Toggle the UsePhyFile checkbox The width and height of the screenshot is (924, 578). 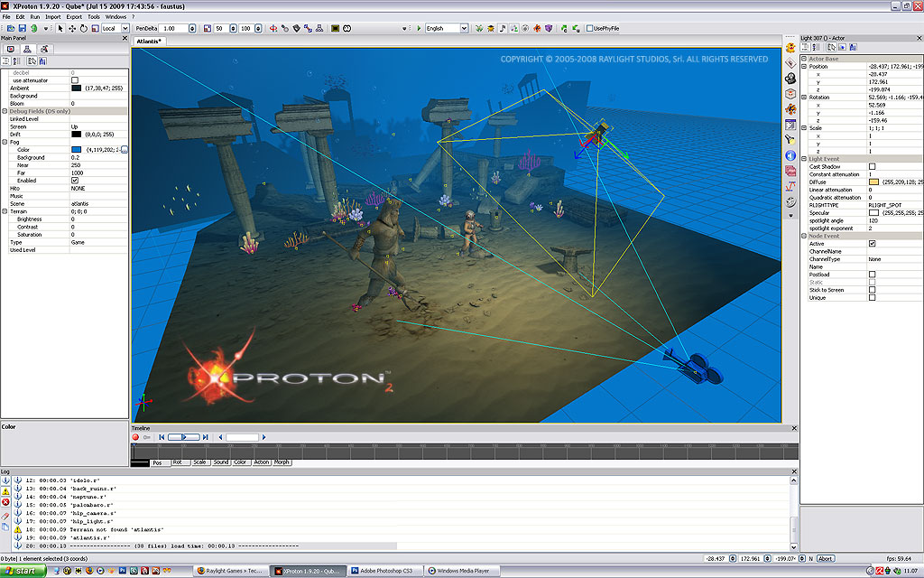[x=589, y=28]
